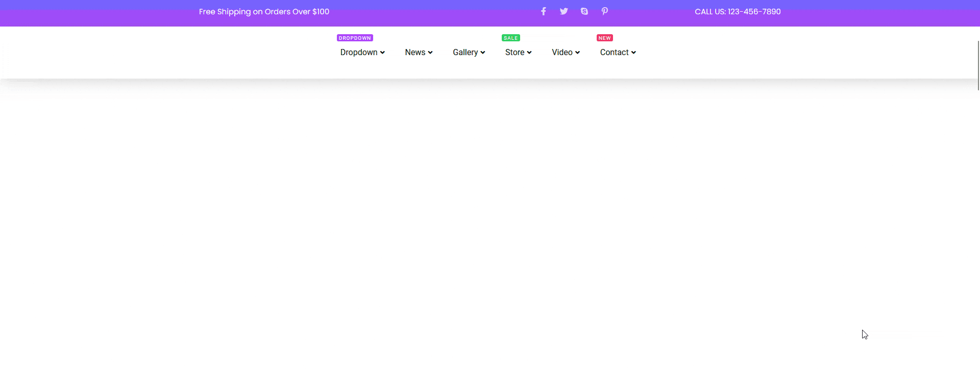Viewport: 980px width, 370px height.
Task: Click the purple DROPDOWN badge
Action: click(x=355, y=38)
